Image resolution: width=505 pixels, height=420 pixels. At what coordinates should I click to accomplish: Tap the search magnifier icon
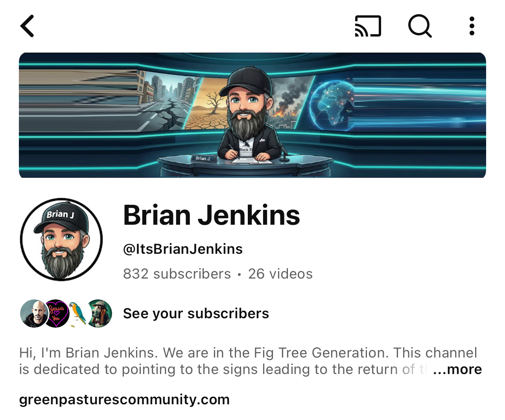click(x=420, y=26)
